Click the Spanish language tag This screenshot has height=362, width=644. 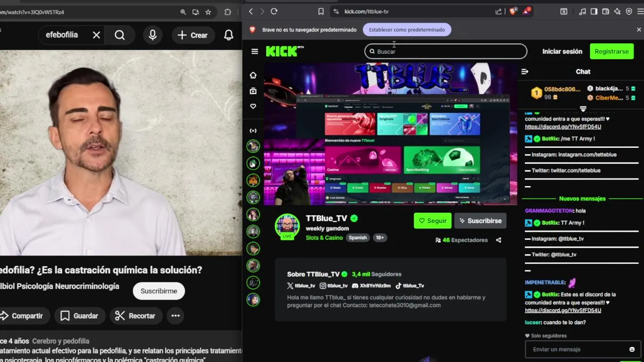(358, 238)
